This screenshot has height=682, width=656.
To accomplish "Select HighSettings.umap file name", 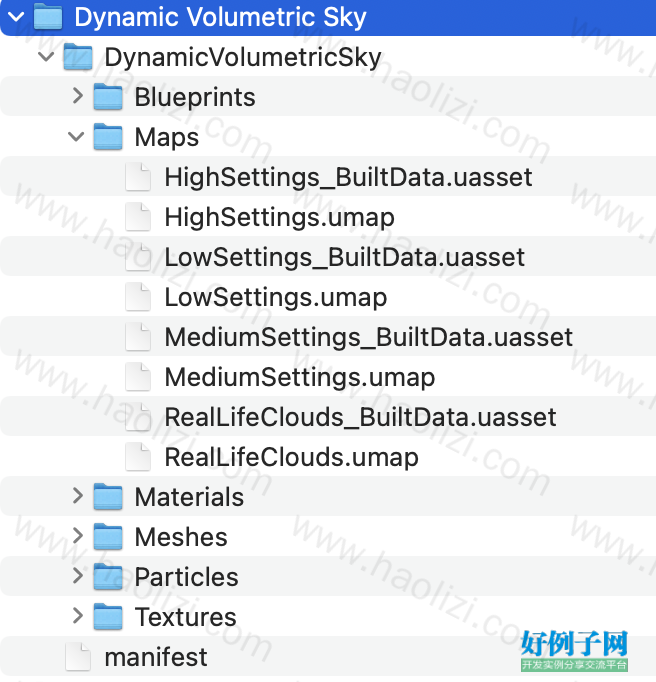I will (280, 217).
